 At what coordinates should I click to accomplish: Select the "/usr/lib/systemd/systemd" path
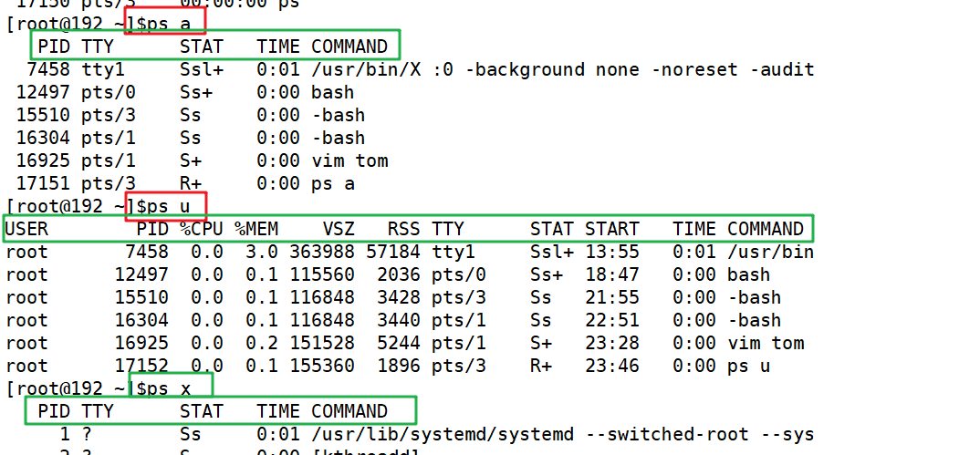pos(443,434)
